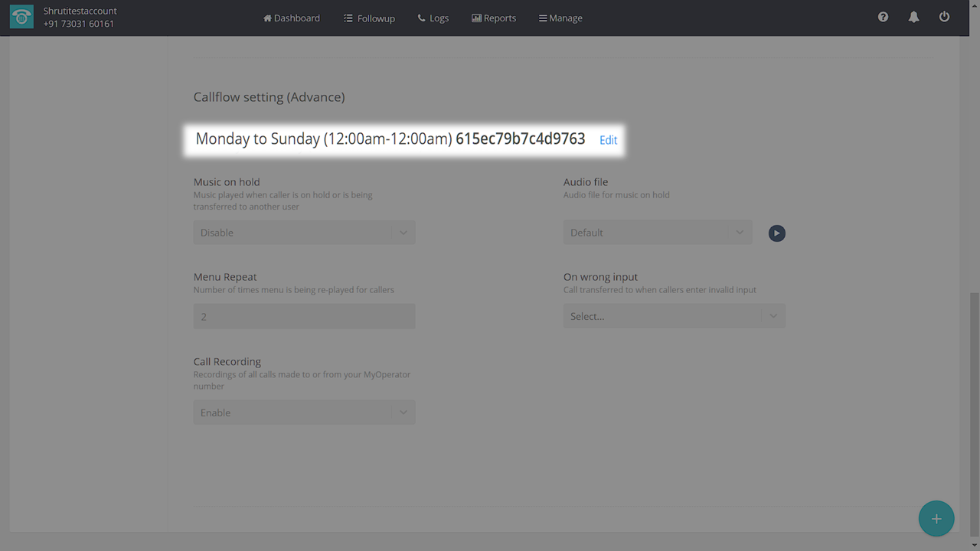Expand the Call Recording Enable dropdown
Image resolution: width=980 pixels, height=551 pixels.
point(304,412)
